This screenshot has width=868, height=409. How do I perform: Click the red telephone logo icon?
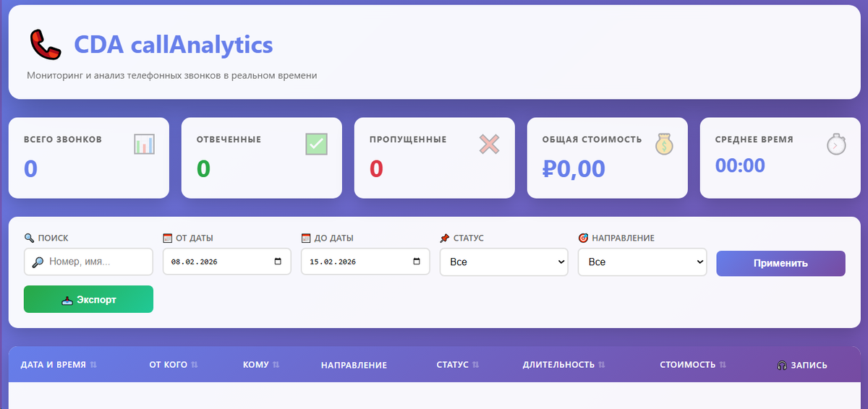46,45
